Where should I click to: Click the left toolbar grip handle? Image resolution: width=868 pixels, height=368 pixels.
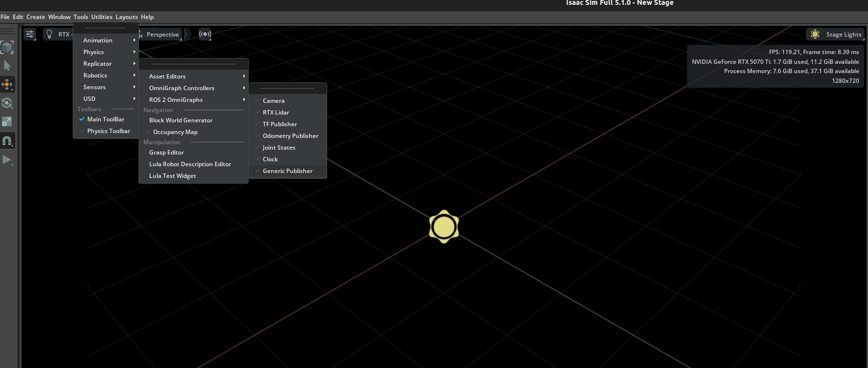7,32
